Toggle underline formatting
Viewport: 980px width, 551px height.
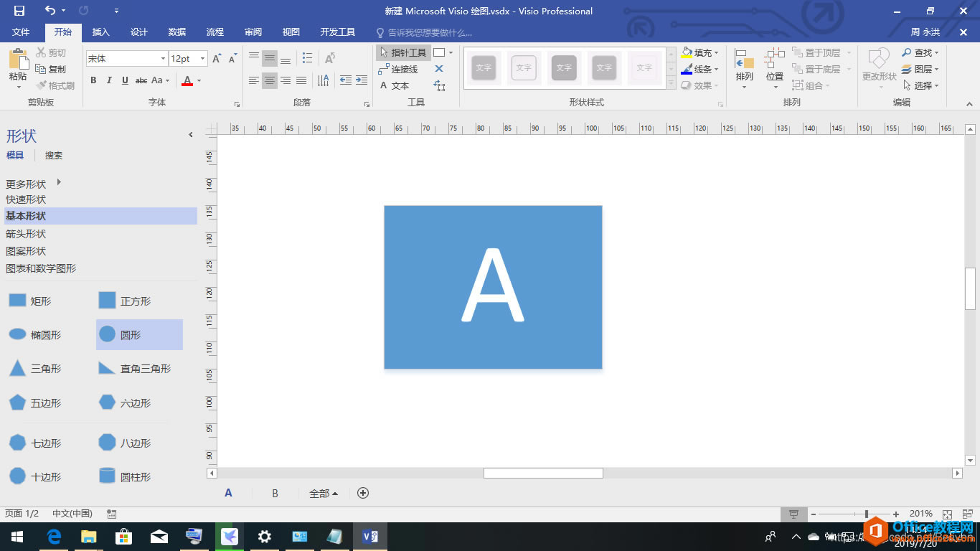coord(123,81)
